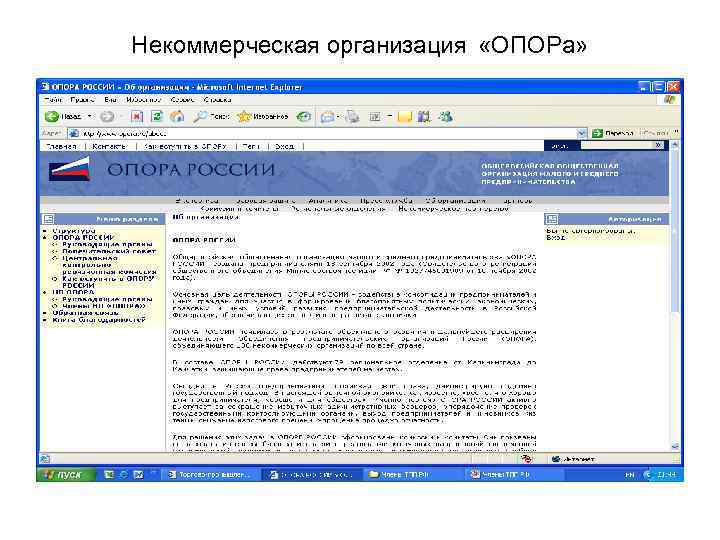Select Структура in the section menu
Image resolution: width=720 pixels, height=540 pixels.
pos(74,231)
